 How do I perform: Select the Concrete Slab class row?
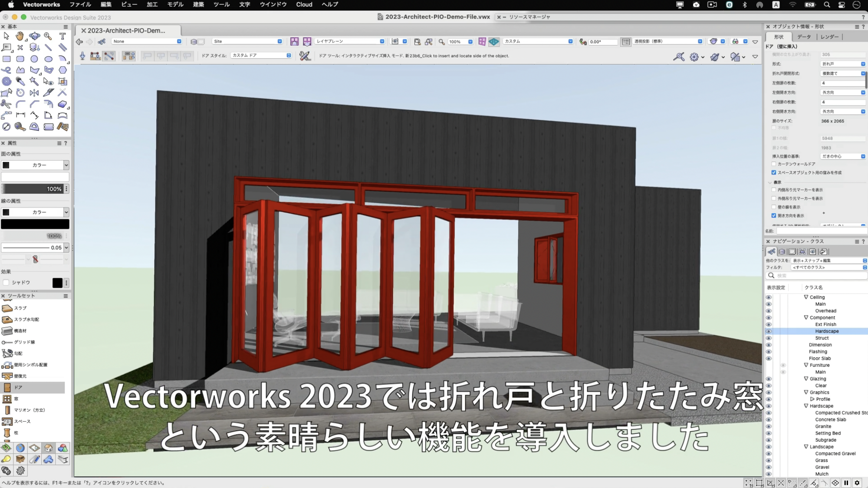pyautogui.click(x=830, y=420)
